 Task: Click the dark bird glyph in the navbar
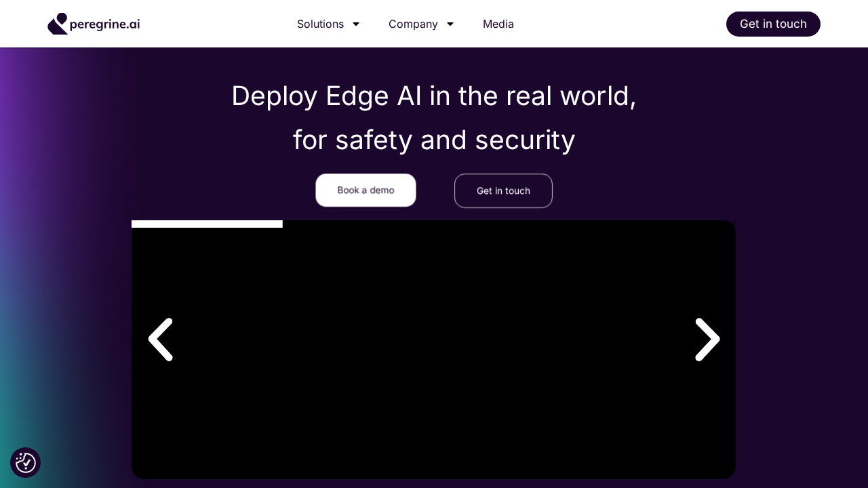pyautogui.click(x=58, y=24)
